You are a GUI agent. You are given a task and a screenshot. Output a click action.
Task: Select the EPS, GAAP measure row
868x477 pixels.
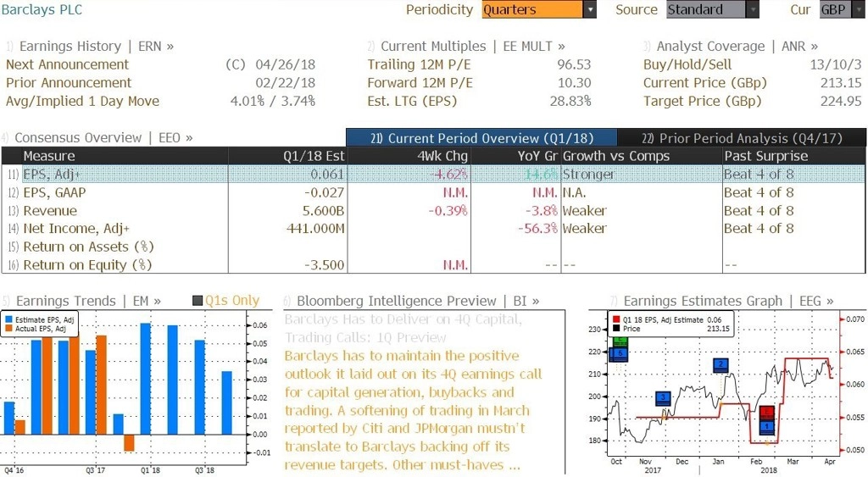coord(433,192)
